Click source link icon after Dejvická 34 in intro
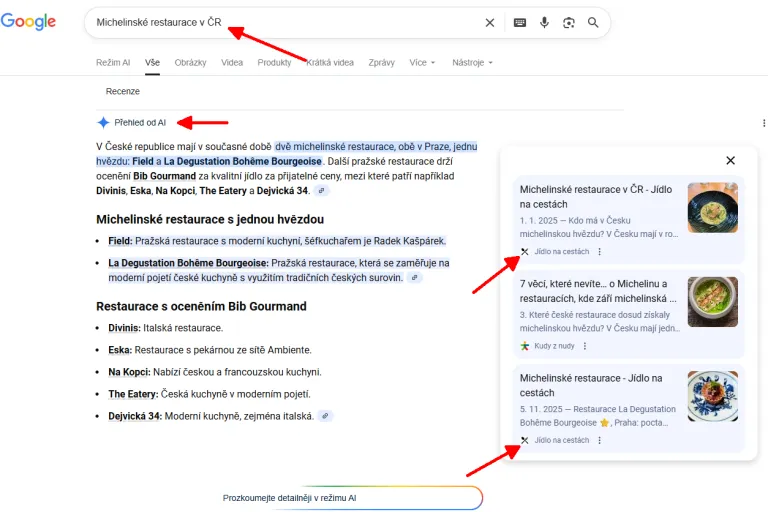 [321, 191]
